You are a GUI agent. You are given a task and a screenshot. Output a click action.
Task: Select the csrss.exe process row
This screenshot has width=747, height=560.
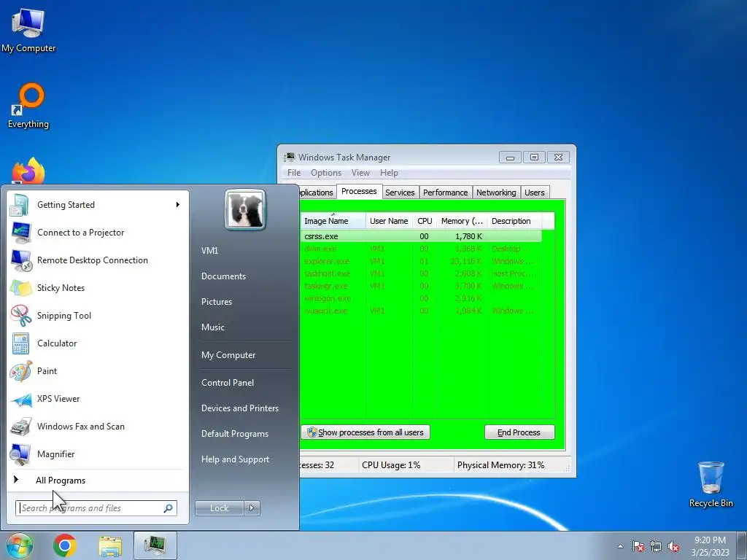click(421, 236)
